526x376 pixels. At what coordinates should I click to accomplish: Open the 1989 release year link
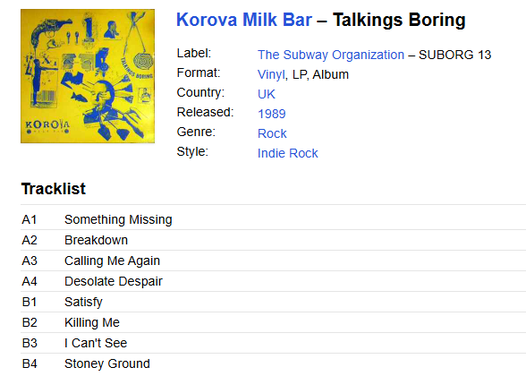click(272, 114)
